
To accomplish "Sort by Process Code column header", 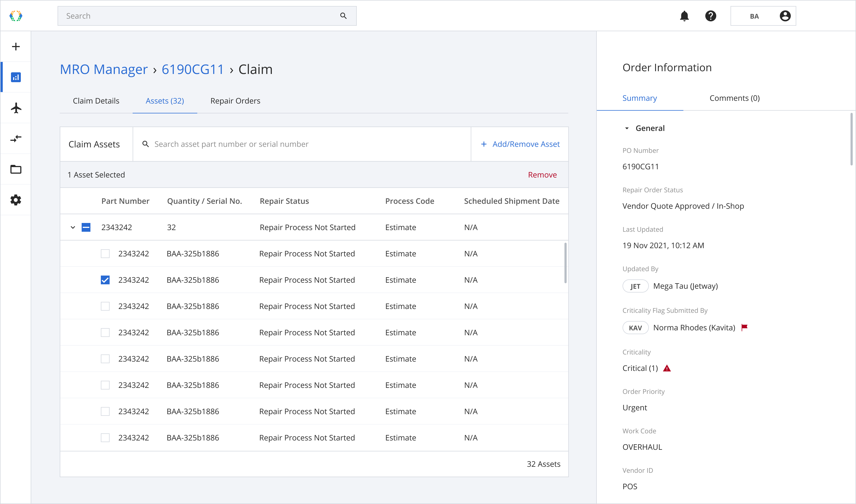I will pyautogui.click(x=410, y=201).
